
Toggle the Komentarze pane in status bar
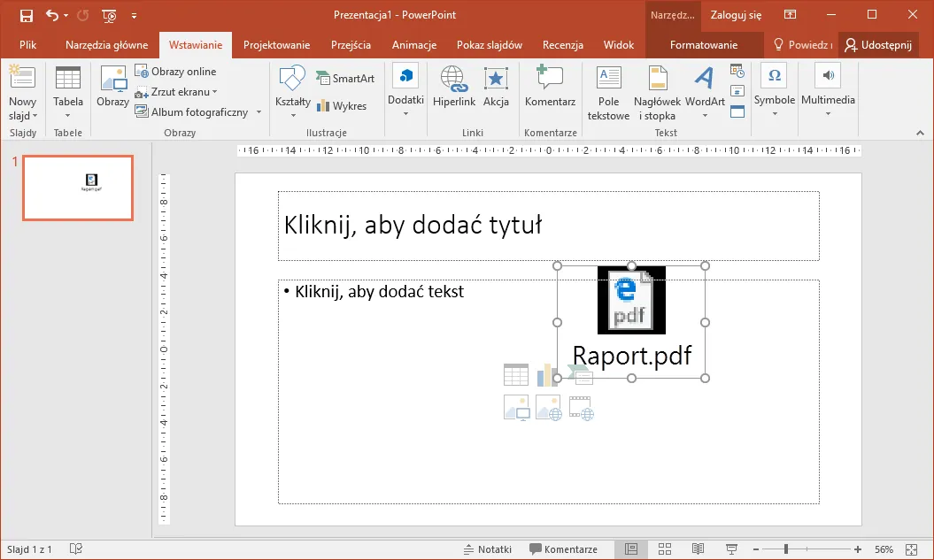point(563,549)
